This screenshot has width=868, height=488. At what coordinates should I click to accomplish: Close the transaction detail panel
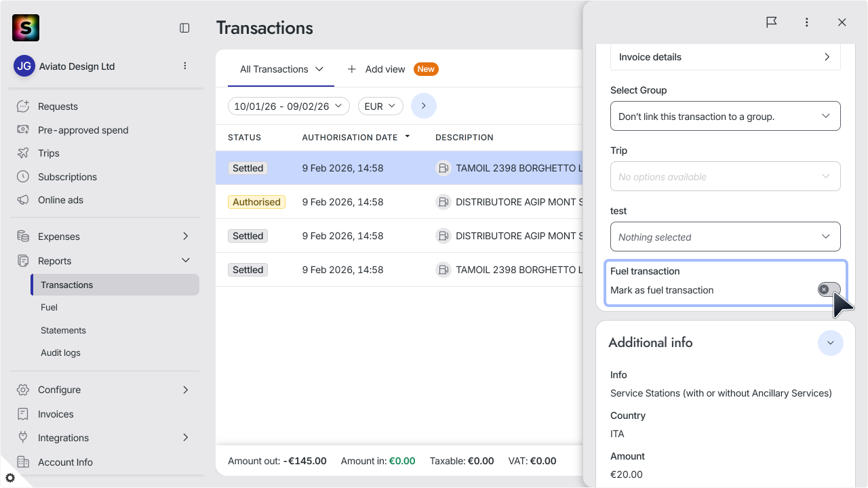point(842,22)
